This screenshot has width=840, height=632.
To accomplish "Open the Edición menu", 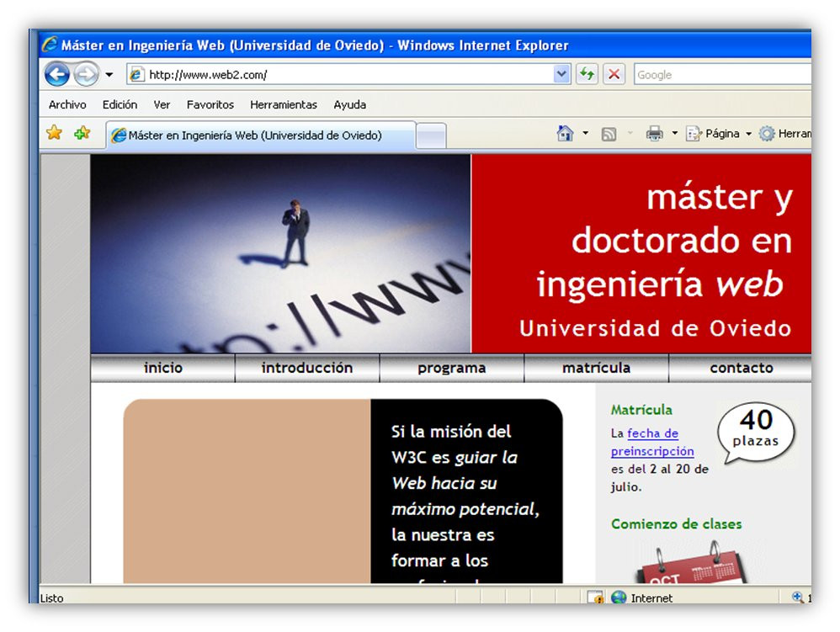I will [120, 104].
